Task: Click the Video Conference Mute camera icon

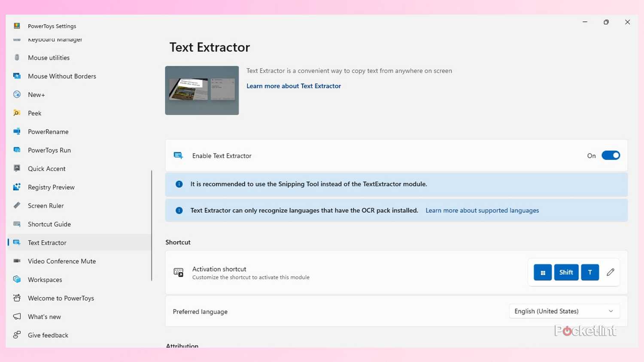Action: (x=17, y=261)
